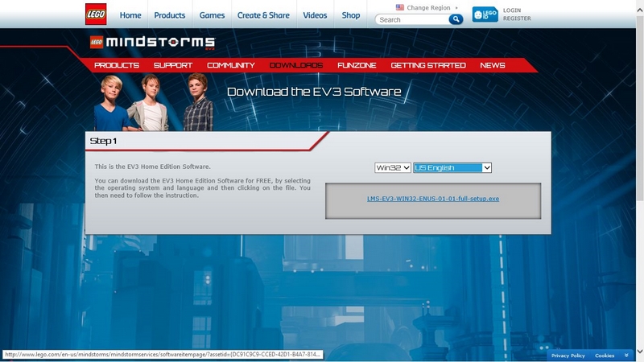Open the Videos menu
Image resolution: width=644 pixels, height=362 pixels.
coord(315,15)
